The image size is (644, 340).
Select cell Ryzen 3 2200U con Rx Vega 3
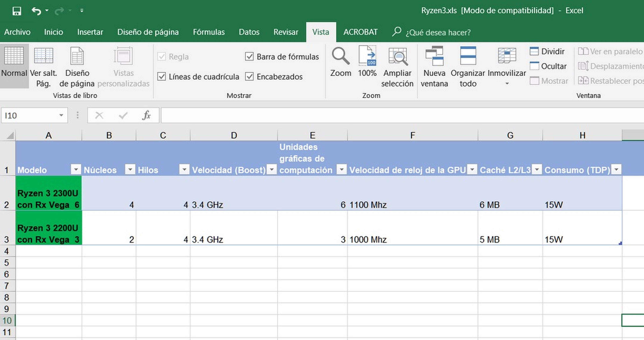[x=48, y=228]
